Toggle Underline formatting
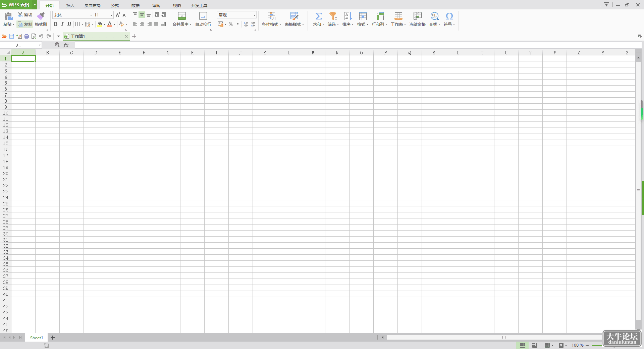The height and width of the screenshot is (349, 644). (69, 24)
